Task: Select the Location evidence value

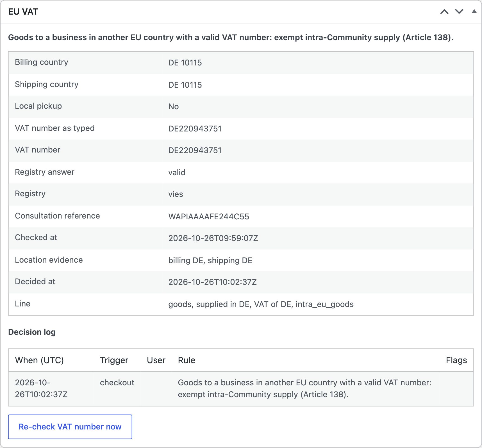Action: (210, 260)
